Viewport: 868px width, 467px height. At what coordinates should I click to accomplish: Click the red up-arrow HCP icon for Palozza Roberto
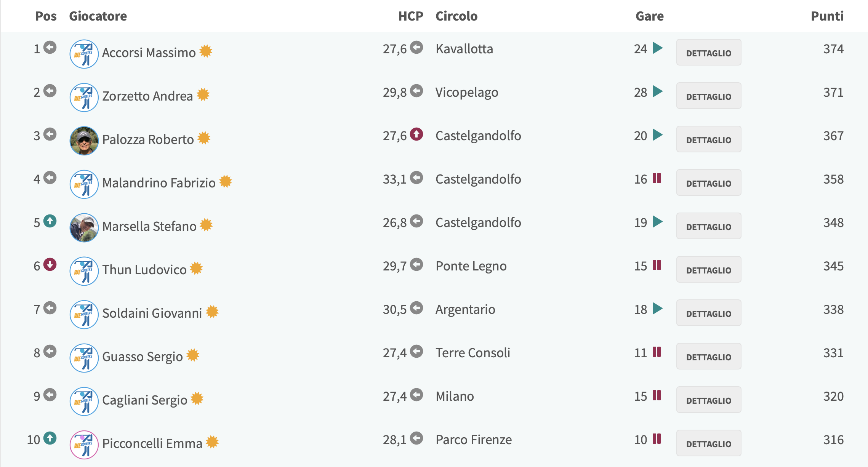click(x=416, y=134)
